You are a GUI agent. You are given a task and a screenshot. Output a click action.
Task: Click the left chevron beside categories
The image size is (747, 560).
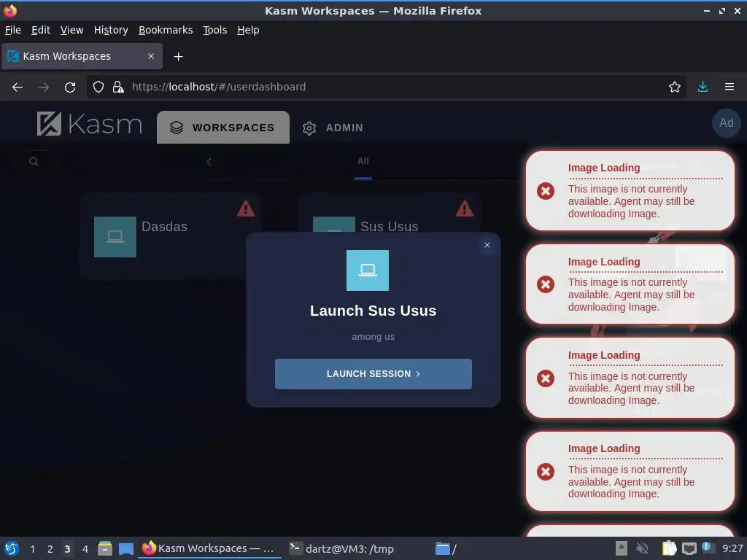tap(209, 162)
